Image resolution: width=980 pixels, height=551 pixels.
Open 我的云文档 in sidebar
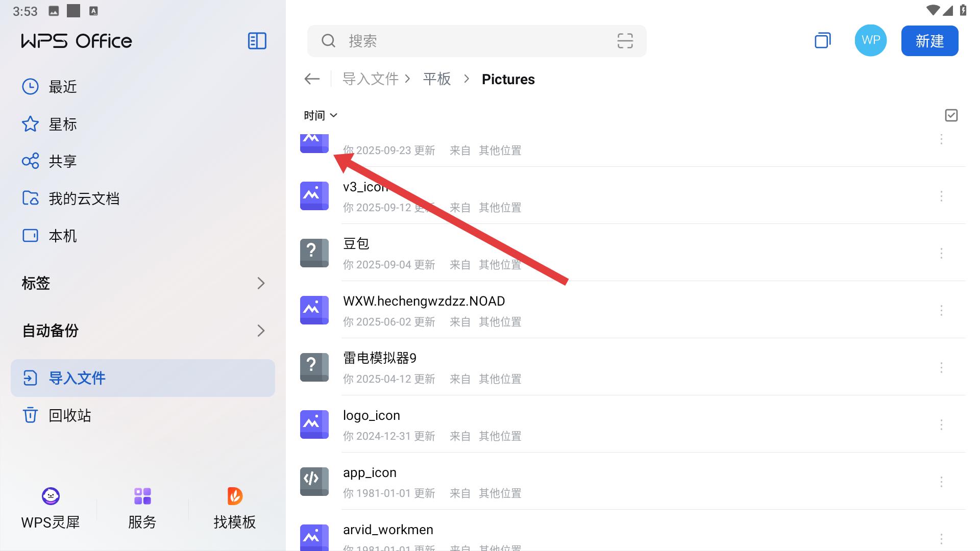coord(84,198)
